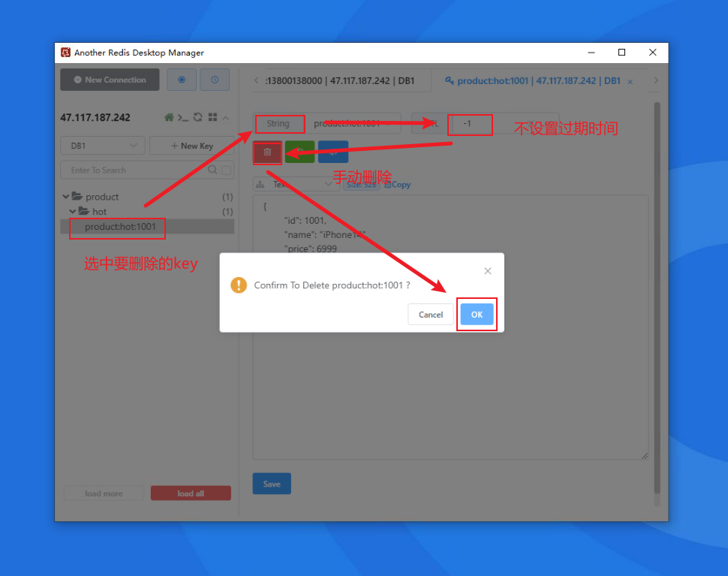Image resolution: width=728 pixels, height=576 pixels.
Task: Save the key value
Action: click(272, 484)
